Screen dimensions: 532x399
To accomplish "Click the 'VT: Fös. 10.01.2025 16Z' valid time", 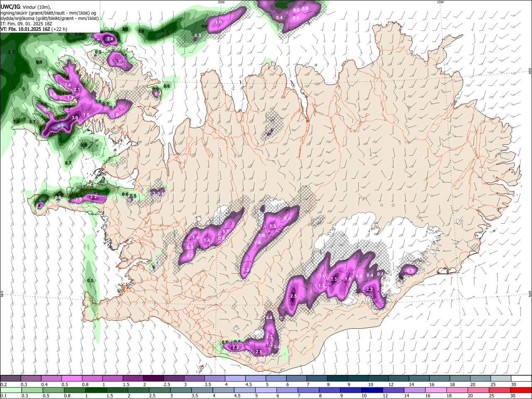I will pyautogui.click(x=26, y=30).
